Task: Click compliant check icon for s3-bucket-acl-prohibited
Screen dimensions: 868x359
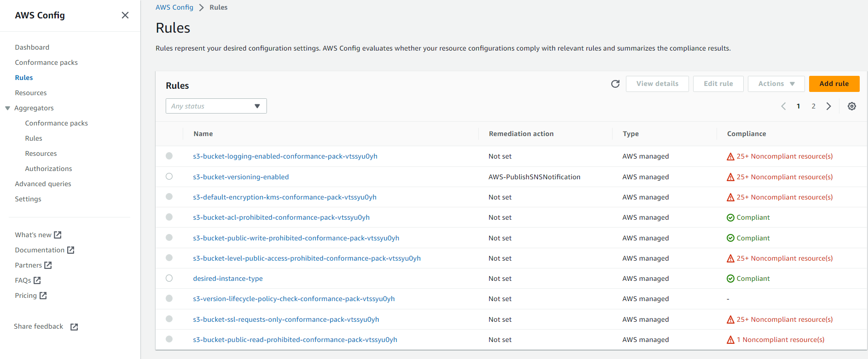Action: click(x=730, y=217)
